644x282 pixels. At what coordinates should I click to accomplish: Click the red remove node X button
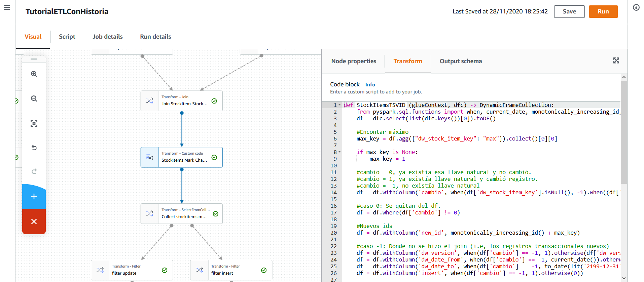pyautogui.click(x=34, y=221)
